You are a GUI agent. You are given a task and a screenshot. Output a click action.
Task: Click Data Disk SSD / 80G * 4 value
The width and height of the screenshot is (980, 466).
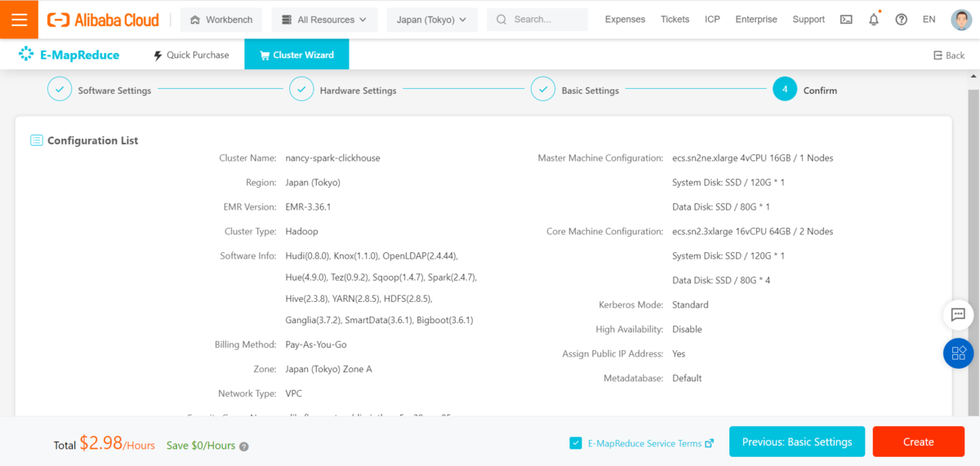pos(721,281)
